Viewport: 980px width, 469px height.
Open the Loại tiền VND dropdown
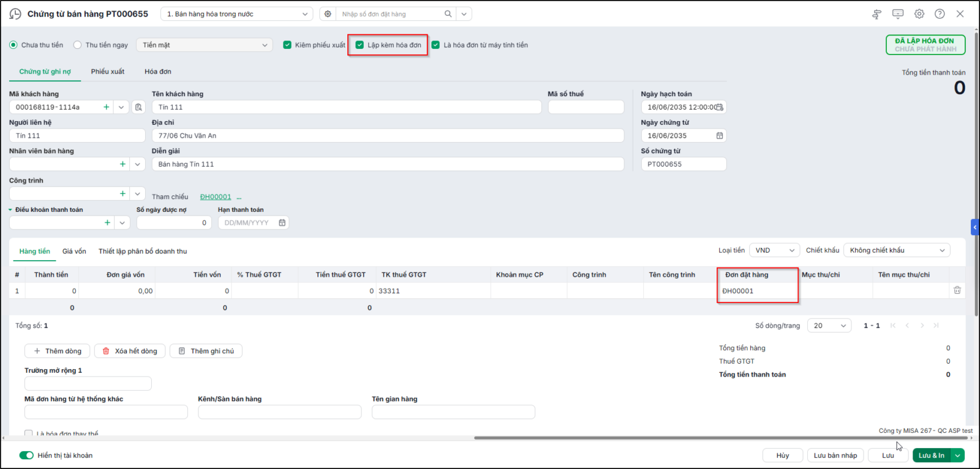pos(775,250)
